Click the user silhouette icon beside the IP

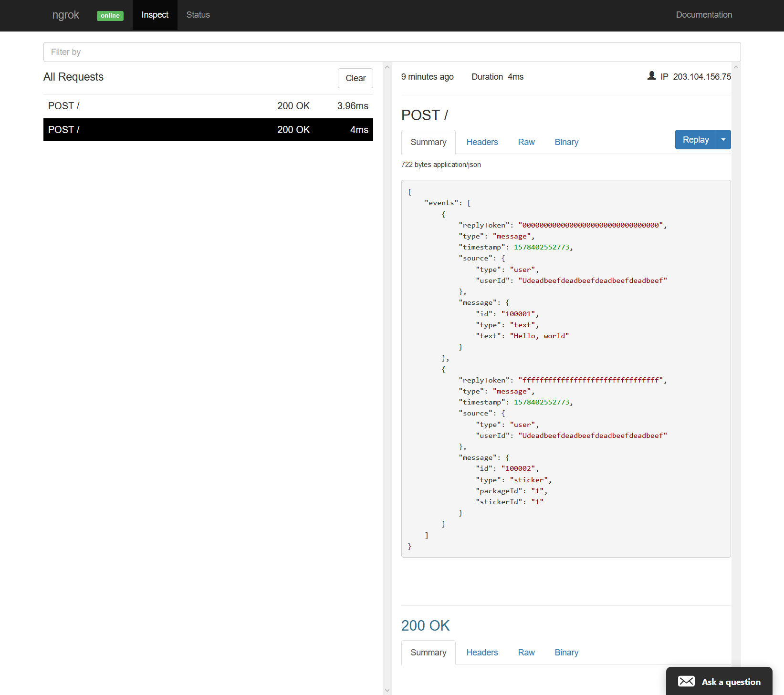(x=651, y=75)
